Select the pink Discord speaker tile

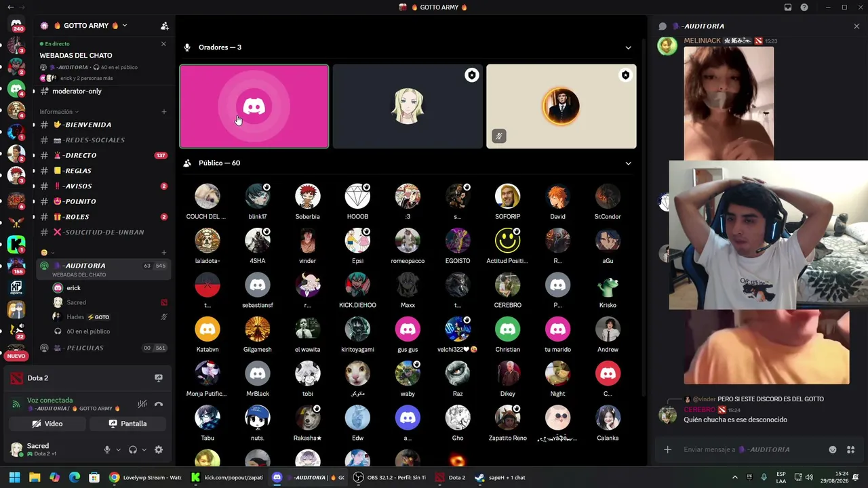(x=254, y=106)
